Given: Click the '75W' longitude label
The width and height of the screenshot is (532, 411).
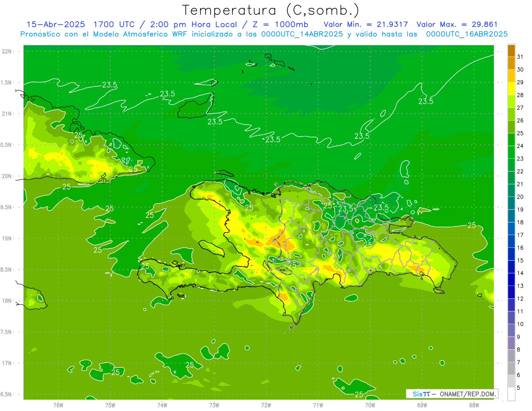Looking at the screenshot, I should [110, 405].
